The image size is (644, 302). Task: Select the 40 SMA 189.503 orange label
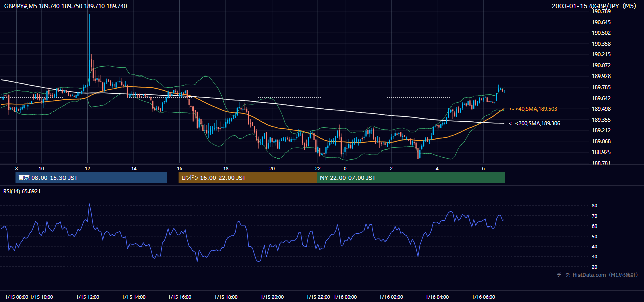click(533, 109)
